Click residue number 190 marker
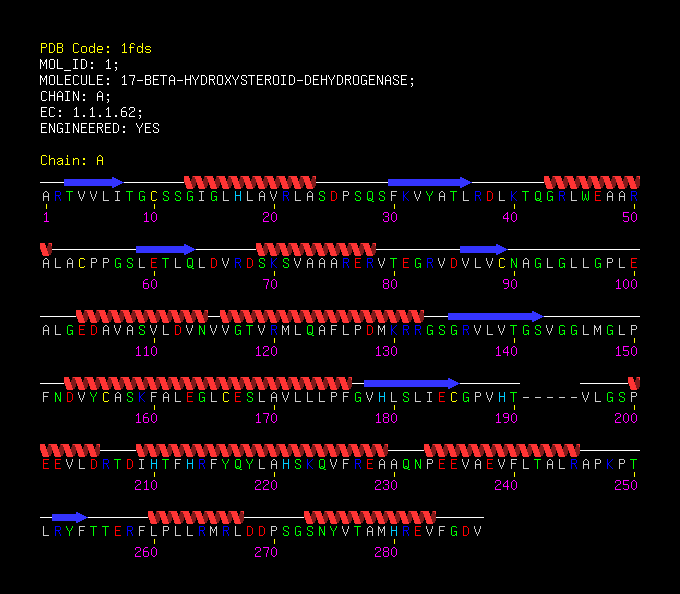Image resolution: width=680 pixels, height=594 pixels. tap(506, 418)
